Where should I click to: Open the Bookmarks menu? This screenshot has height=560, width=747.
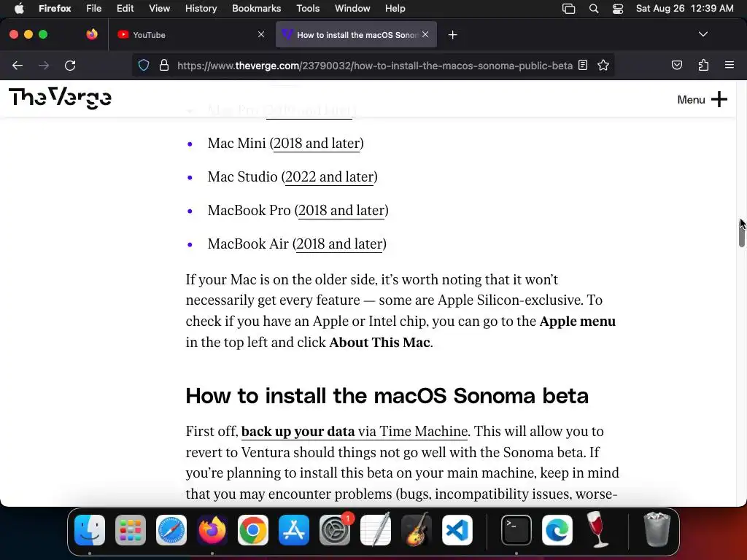point(256,8)
